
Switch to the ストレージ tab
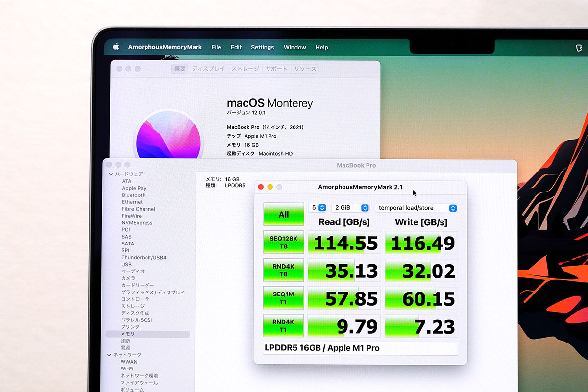tap(245, 69)
